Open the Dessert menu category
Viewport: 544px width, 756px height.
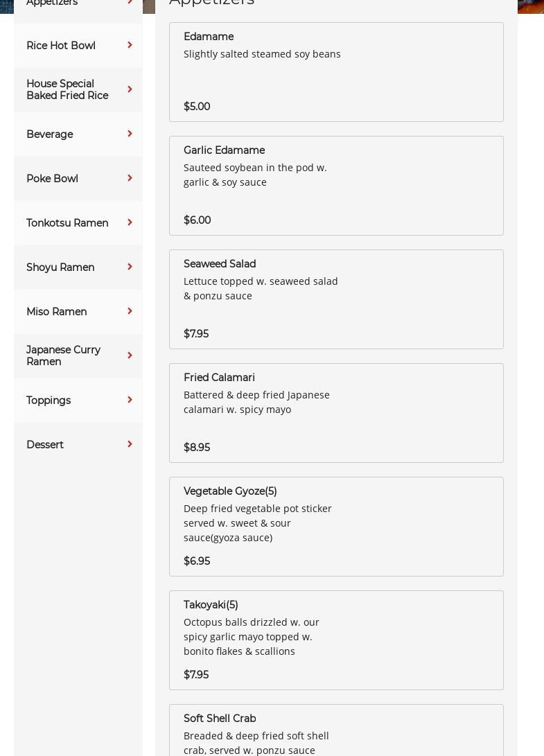[45, 445]
